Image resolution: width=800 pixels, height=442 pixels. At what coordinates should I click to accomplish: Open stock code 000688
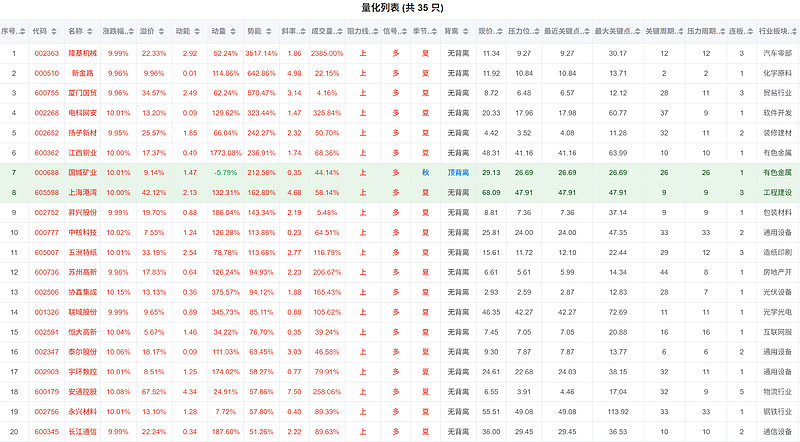click(46, 173)
